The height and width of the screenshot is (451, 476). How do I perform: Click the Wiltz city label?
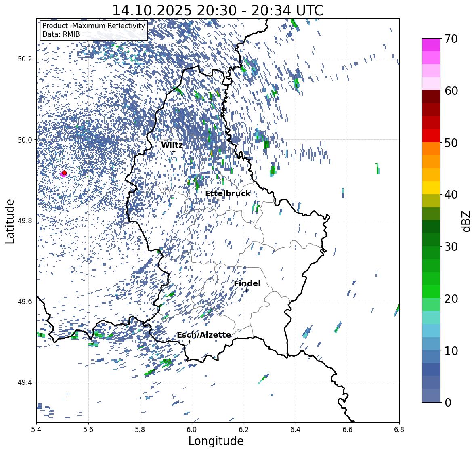click(172, 145)
